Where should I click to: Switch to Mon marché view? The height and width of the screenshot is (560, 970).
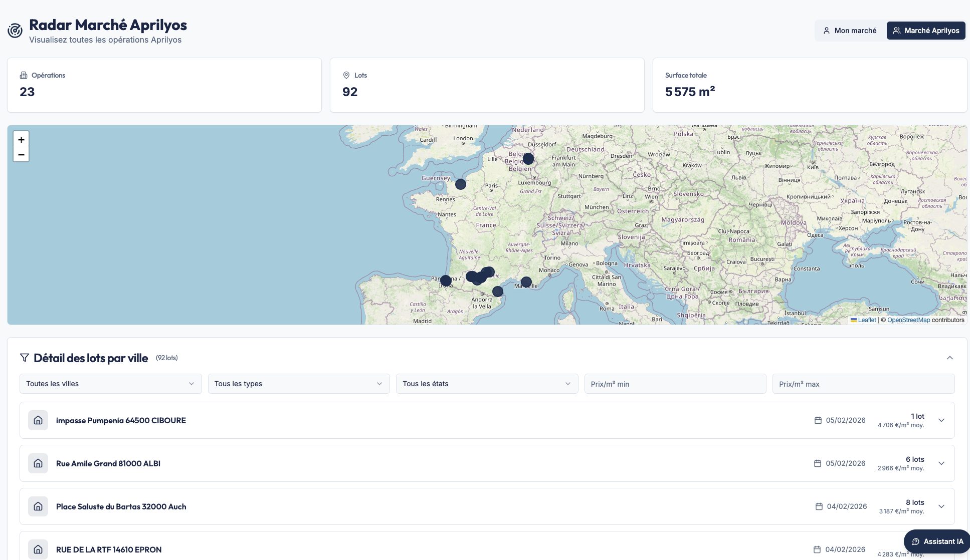[x=850, y=31]
